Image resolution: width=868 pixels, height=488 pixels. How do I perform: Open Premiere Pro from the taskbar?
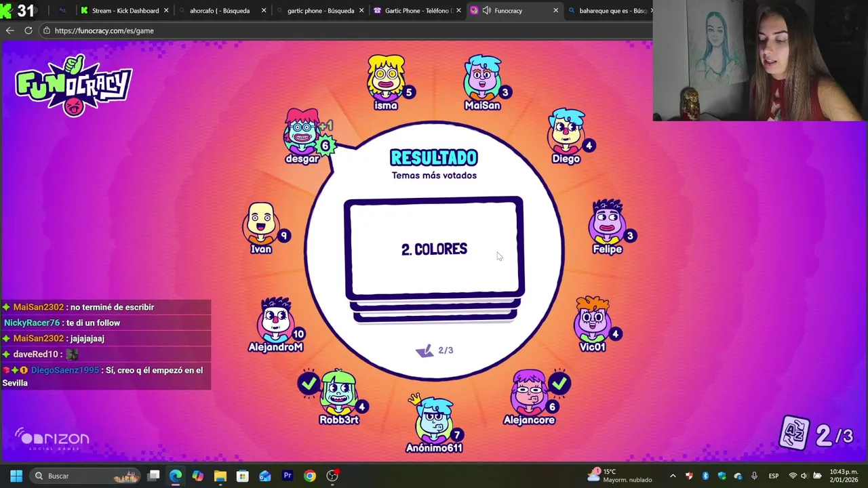[x=288, y=476]
